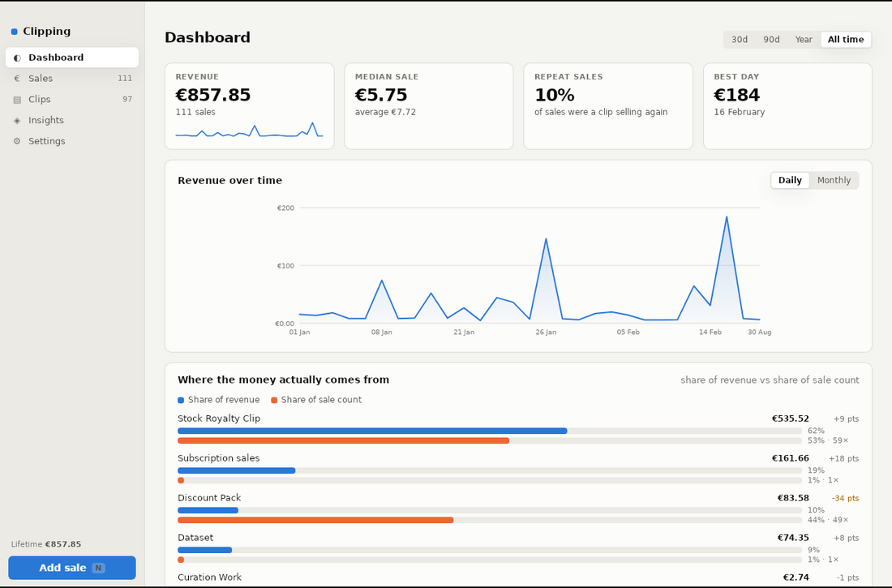Click the '26 Jan' axis label

point(546,333)
